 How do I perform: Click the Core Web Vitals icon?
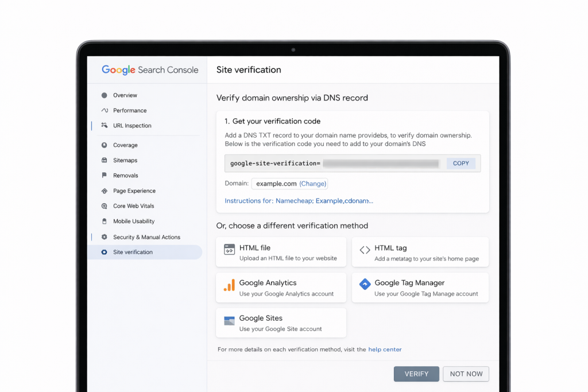pos(105,205)
